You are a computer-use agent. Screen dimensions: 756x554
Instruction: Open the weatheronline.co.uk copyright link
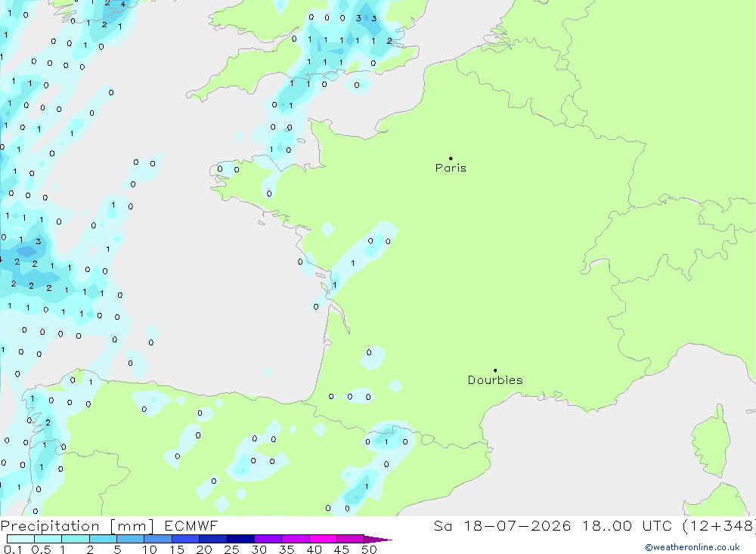[692, 547]
